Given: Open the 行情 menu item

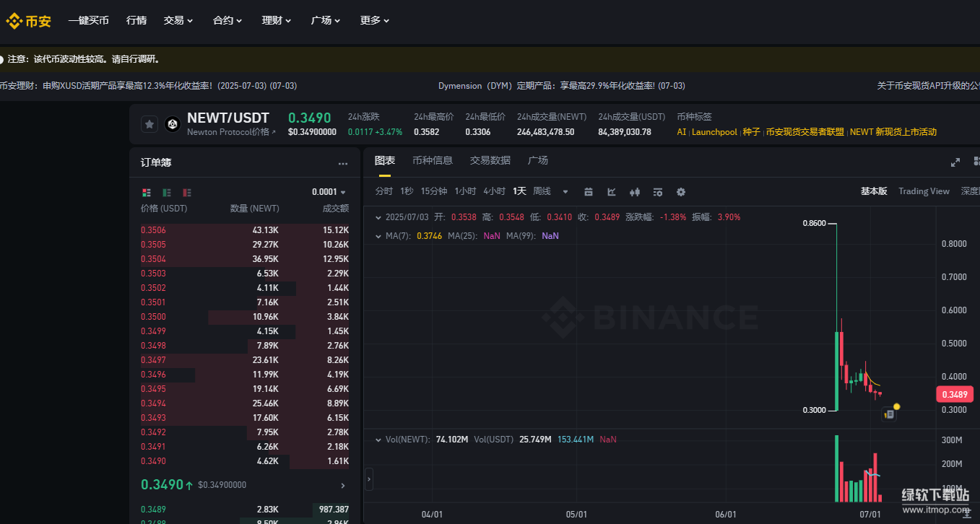Looking at the screenshot, I should tap(136, 20).
